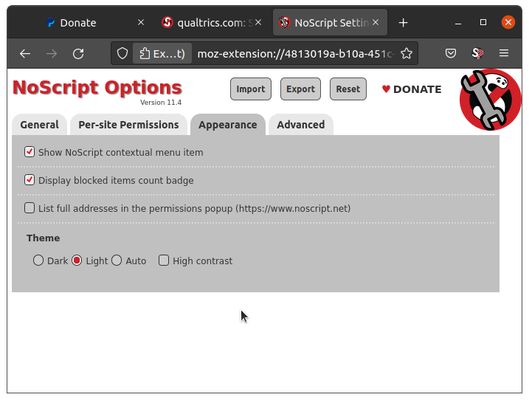Viewport: 529px width, 400px height.
Task: Select the Dark theme radio button
Action: [38, 260]
